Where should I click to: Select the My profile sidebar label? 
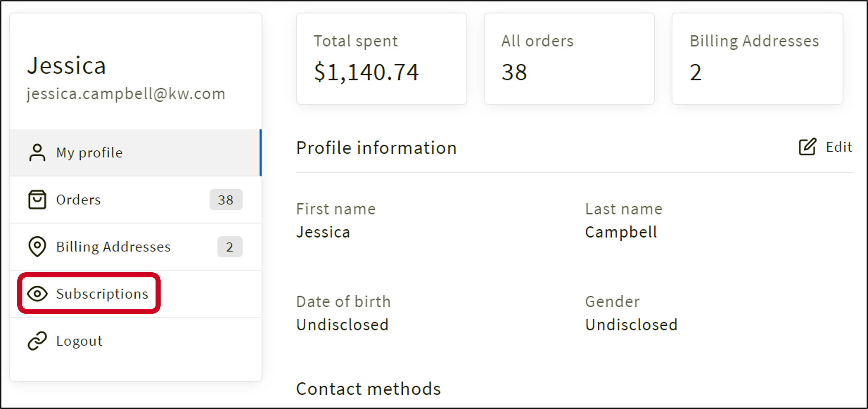tap(89, 153)
